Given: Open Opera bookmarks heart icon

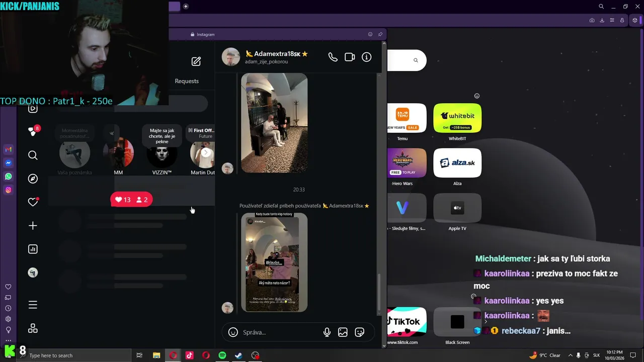Looking at the screenshot, I should click(8, 287).
